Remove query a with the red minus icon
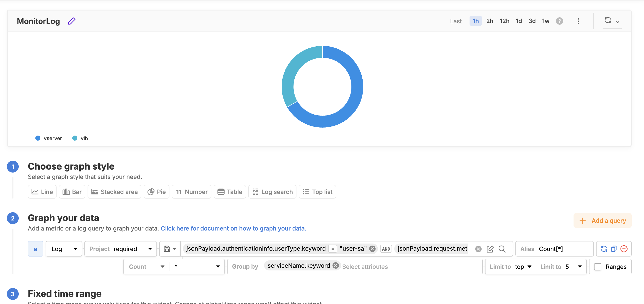Image resolution: width=644 pixels, height=304 pixels. [624, 249]
